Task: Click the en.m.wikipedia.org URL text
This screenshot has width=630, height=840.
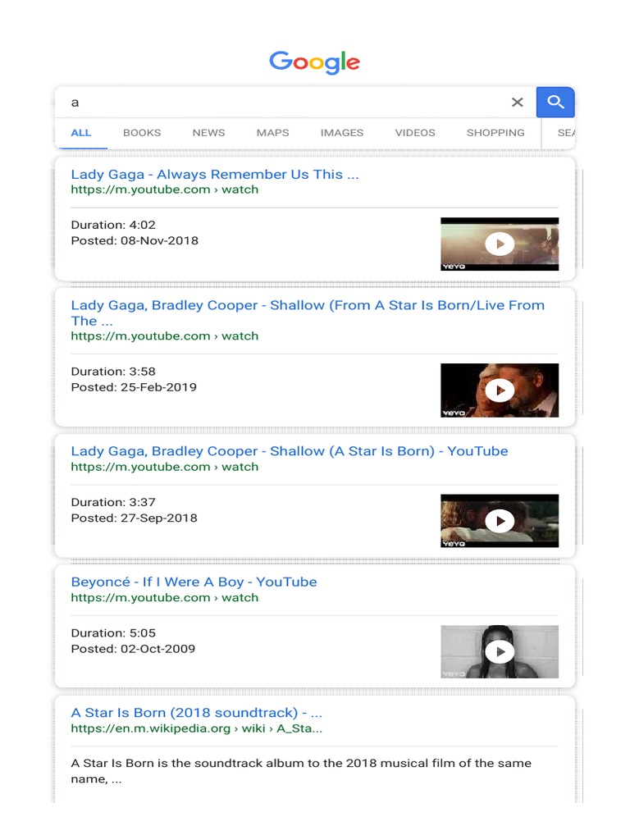Action: point(197,728)
